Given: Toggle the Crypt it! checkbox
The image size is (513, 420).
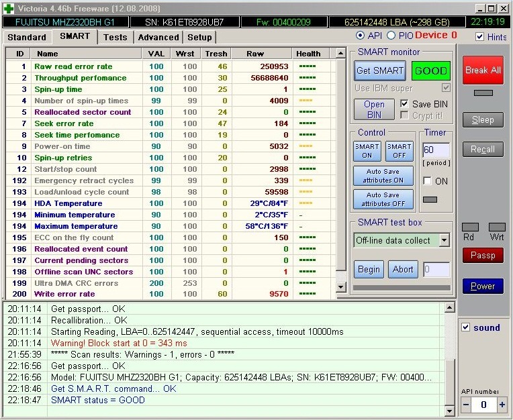Looking at the screenshot, I should point(404,115).
